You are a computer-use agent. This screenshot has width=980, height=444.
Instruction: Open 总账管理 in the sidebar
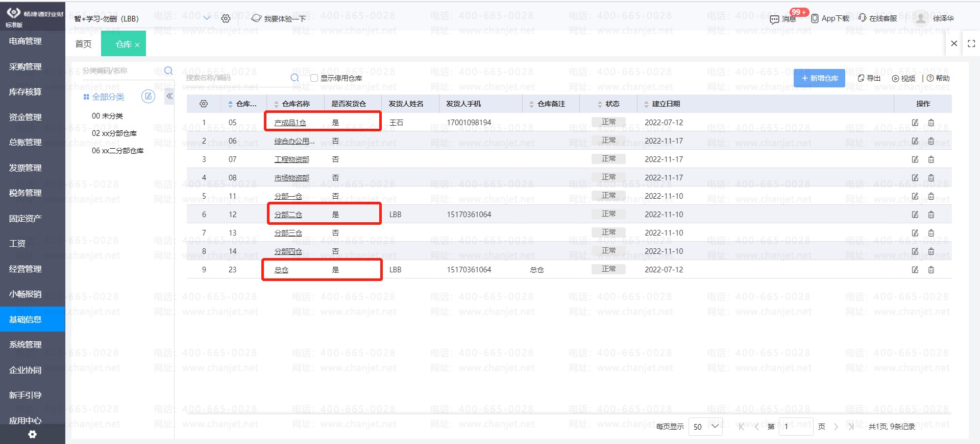(x=26, y=143)
